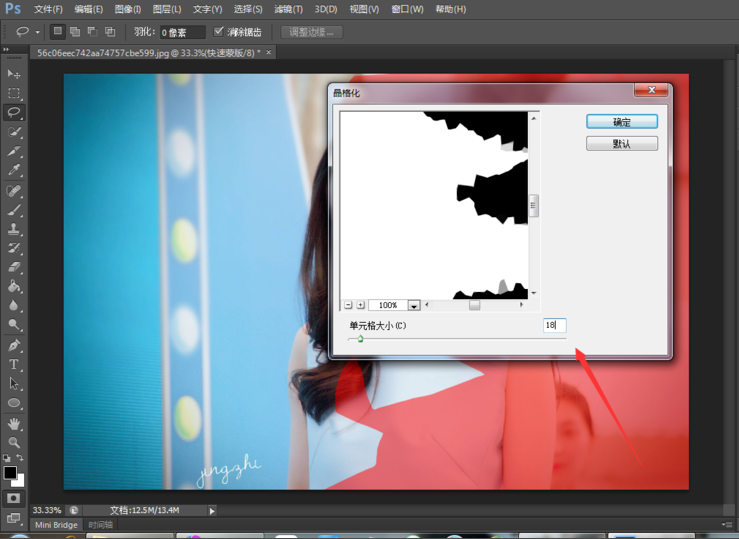Toggle Quick Mask mode button
Screen dimensions: 739x539
(x=14, y=497)
